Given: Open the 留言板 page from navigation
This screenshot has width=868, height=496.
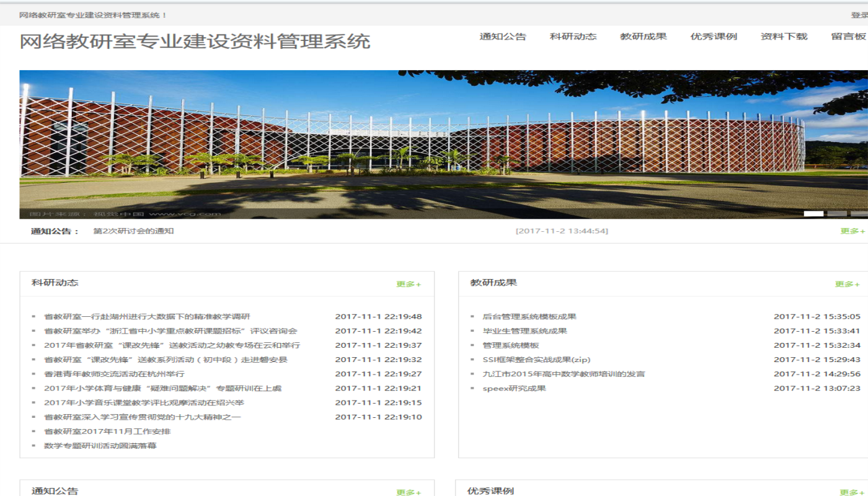Looking at the screenshot, I should 848,37.
